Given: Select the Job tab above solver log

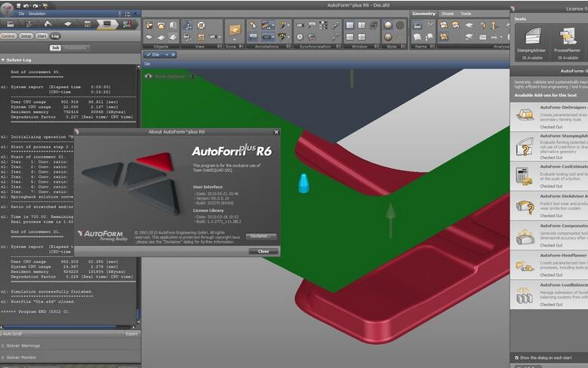Looking at the screenshot, I should [x=55, y=48].
